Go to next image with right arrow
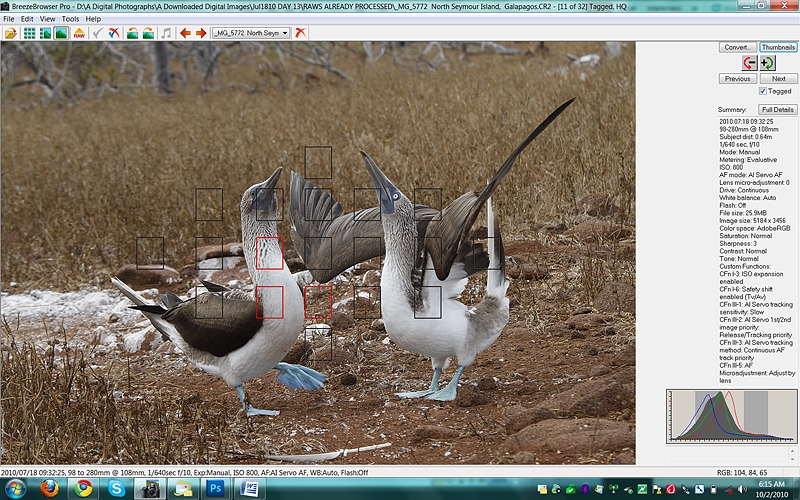The height and width of the screenshot is (500, 800). pyautogui.click(x=201, y=33)
